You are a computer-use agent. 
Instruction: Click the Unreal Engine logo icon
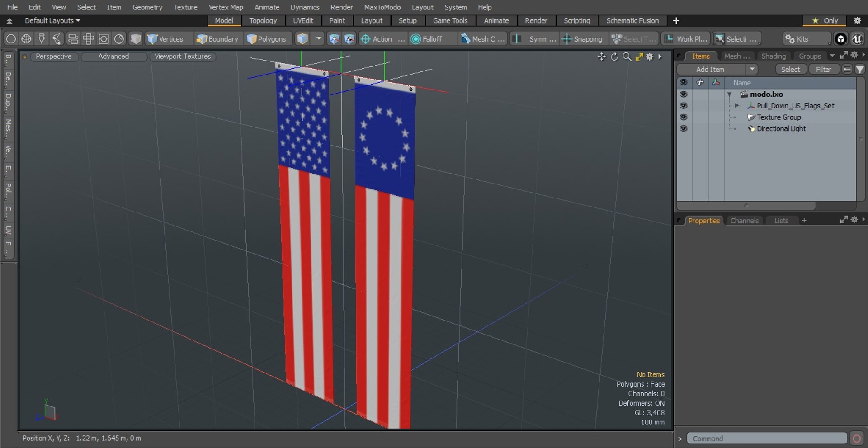[857, 39]
